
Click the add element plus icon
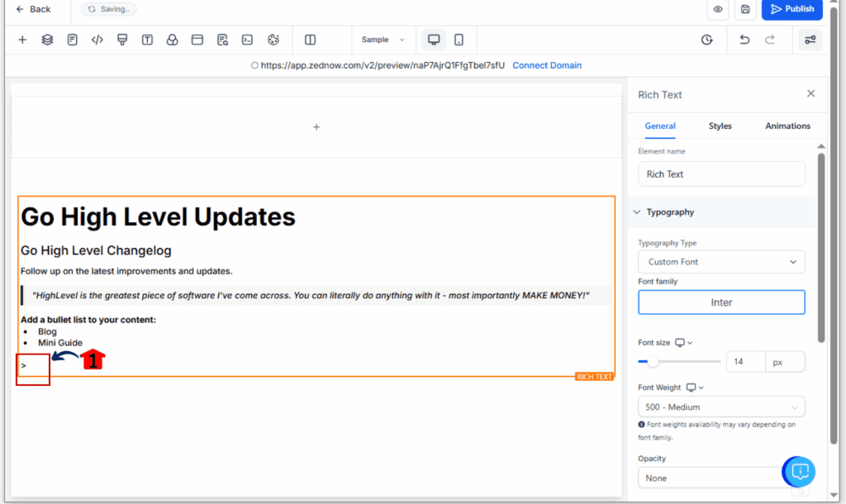[22, 40]
